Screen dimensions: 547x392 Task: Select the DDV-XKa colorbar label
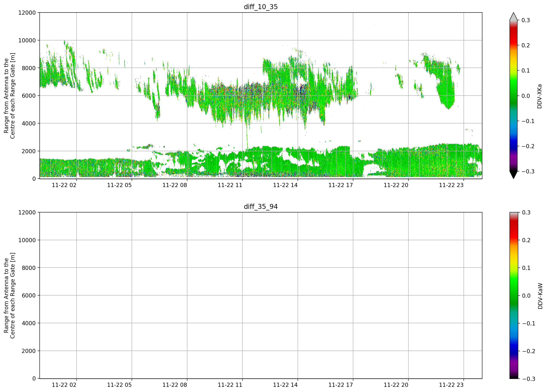pos(539,96)
